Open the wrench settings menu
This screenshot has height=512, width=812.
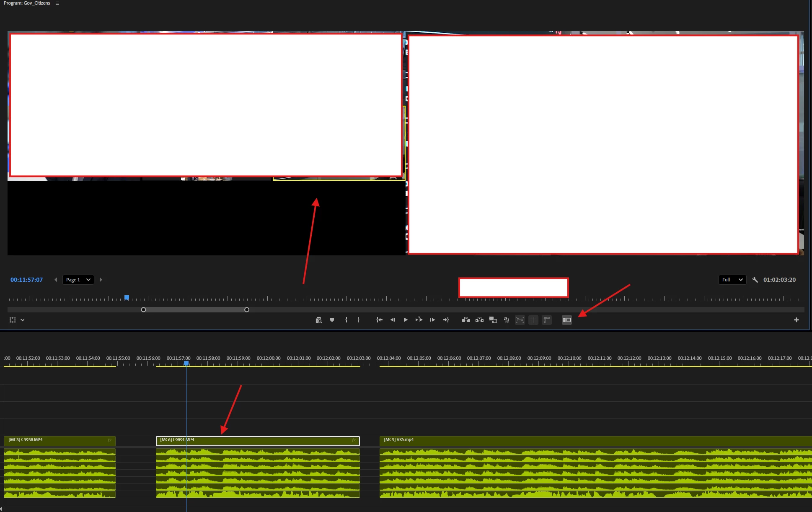755,280
